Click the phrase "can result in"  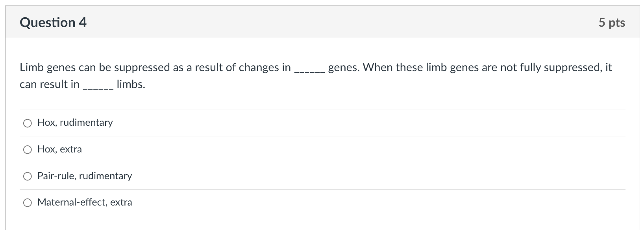[x=49, y=84]
